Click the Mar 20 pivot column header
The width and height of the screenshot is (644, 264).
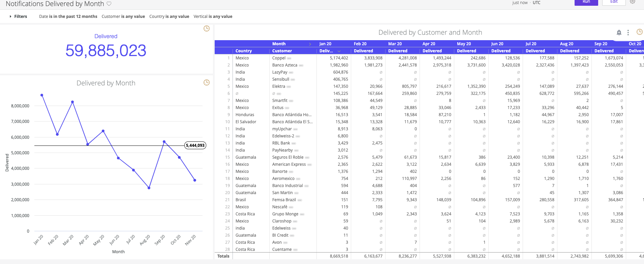(x=395, y=44)
